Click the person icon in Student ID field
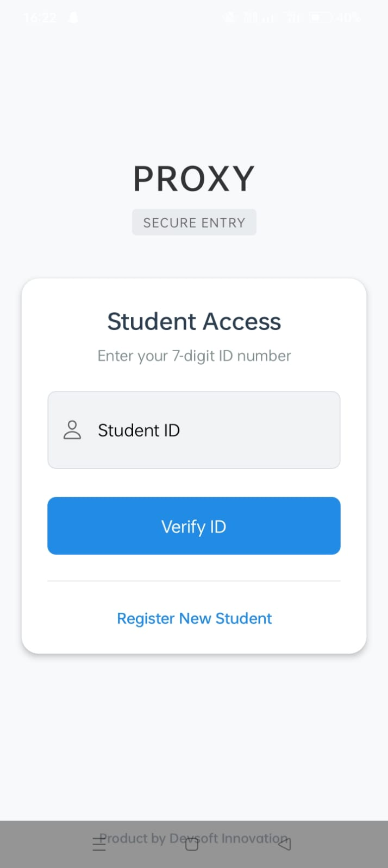This screenshot has width=388, height=868. pos(72,430)
